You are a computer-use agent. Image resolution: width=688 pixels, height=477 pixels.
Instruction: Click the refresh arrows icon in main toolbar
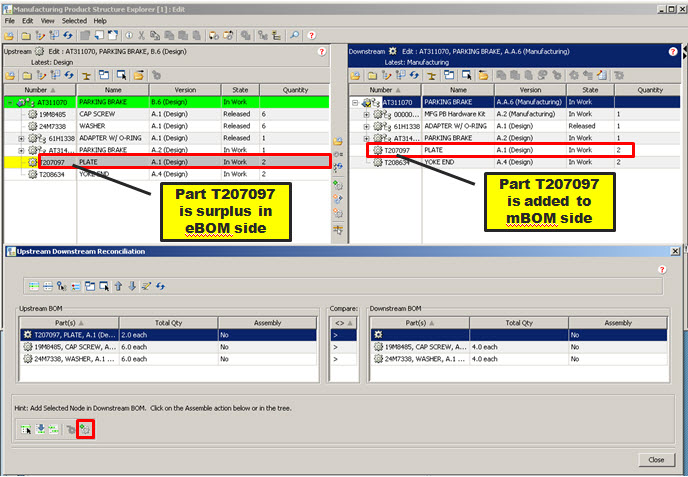(x=68, y=36)
